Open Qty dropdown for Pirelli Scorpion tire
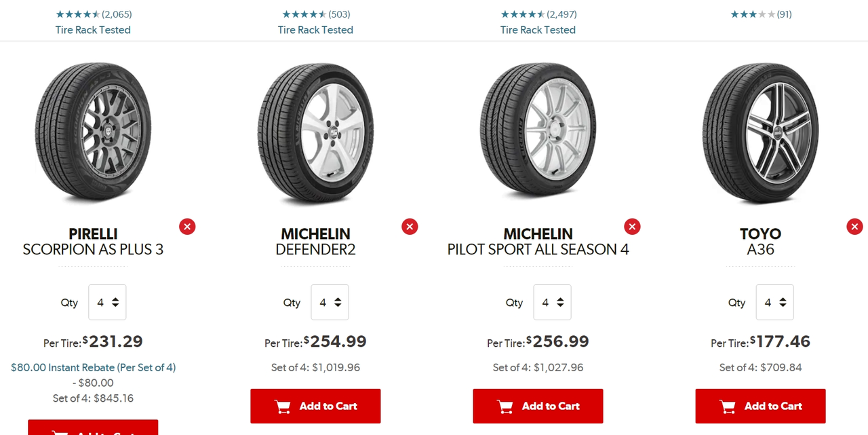This screenshot has width=868, height=435. click(x=107, y=303)
